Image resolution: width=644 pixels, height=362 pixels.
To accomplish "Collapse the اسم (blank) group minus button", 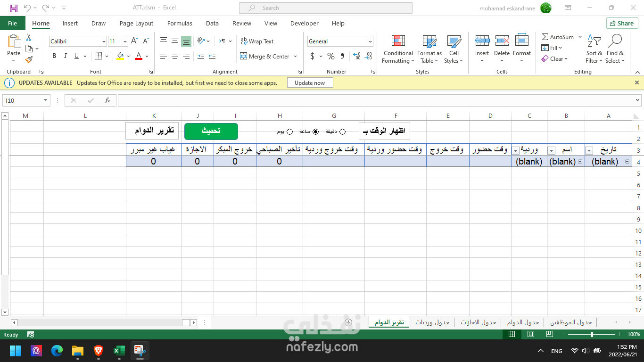I will [579, 162].
